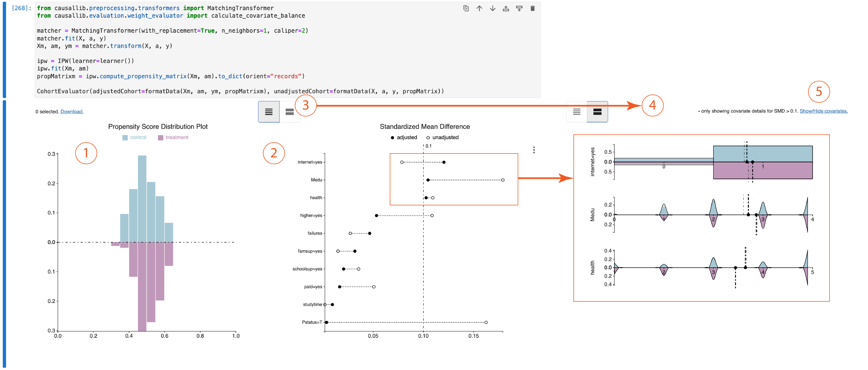Click the failures covariate label
The width and height of the screenshot is (868, 370).
[x=315, y=233]
